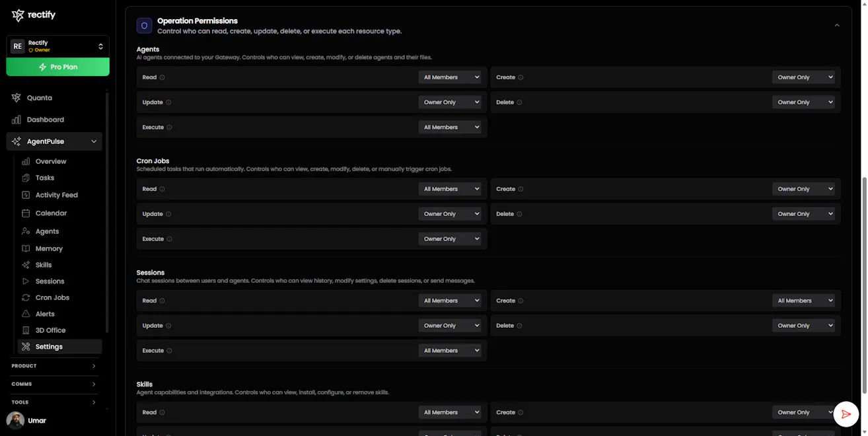This screenshot has width=868, height=436.
Task: Click the shield icon beside Operation Permissions
Action: point(144,26)
